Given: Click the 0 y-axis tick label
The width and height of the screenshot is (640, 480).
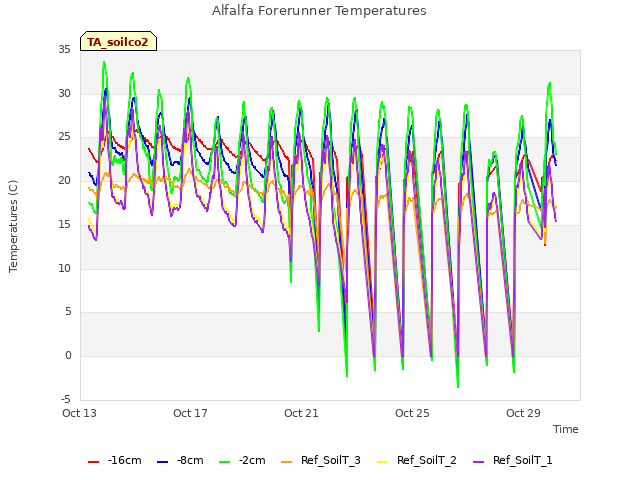Looking at the screenshot, I should coord(68,356).
